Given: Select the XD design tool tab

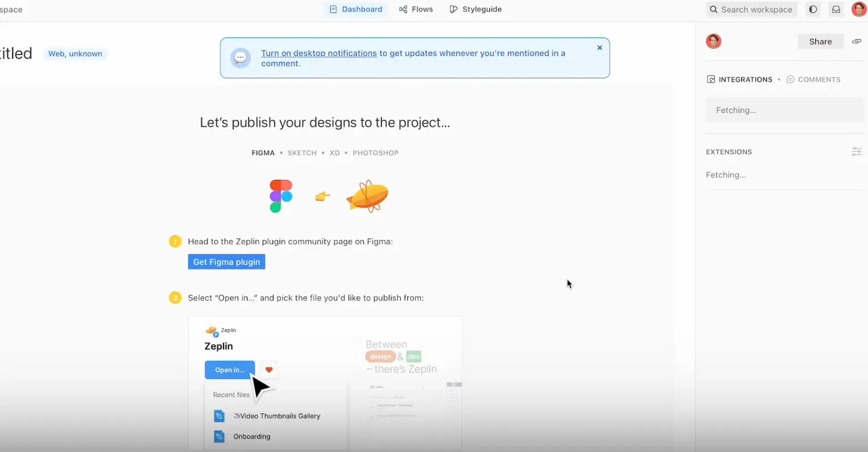Looking at the screenshot, I should 335,153.
